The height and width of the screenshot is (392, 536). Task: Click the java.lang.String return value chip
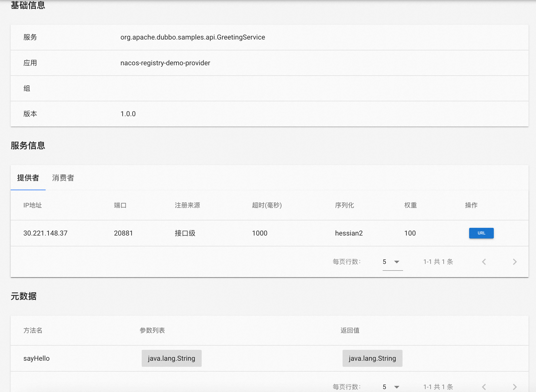(x=372, y=358)
